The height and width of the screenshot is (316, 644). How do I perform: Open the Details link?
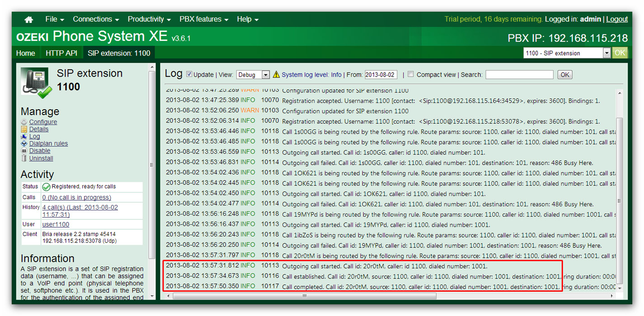pyautogui.click(x=39, y=129)
